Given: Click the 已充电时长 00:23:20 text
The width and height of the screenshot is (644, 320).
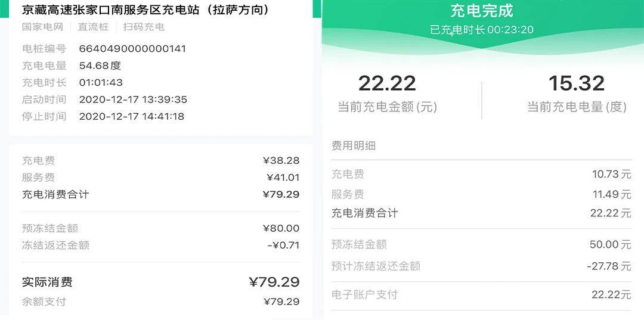Looking at the screenshot, I should (x=482, y=29).
